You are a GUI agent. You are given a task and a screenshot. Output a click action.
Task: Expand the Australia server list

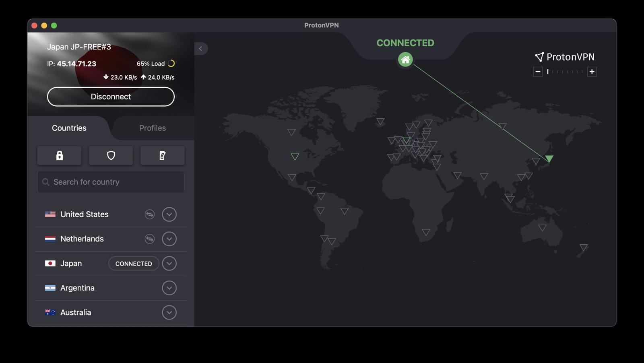(x=169, y=312)
